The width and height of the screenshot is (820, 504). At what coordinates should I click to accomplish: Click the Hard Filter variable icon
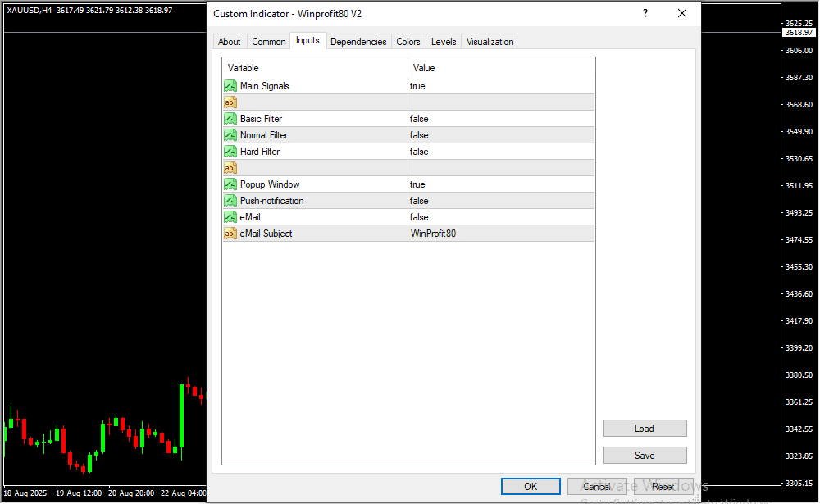tap(230, 152)
